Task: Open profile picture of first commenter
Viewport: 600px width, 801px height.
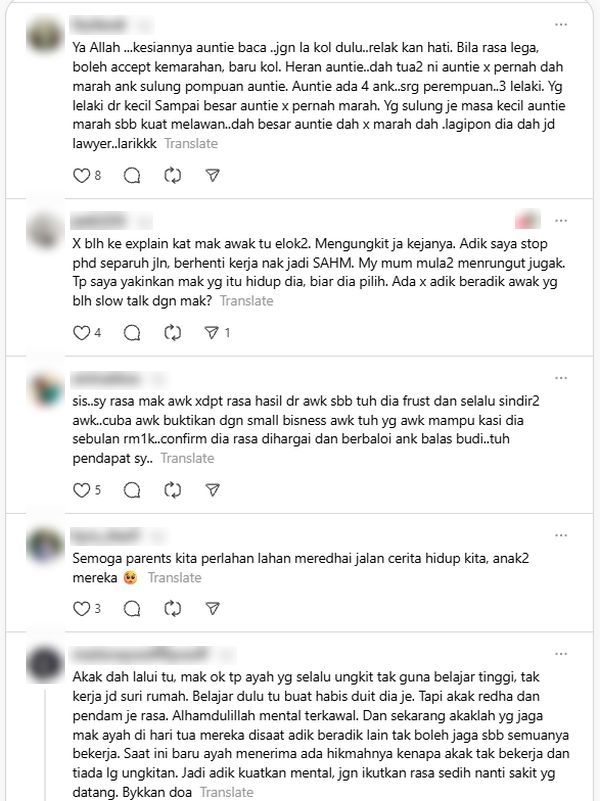Action: [45, 35]
